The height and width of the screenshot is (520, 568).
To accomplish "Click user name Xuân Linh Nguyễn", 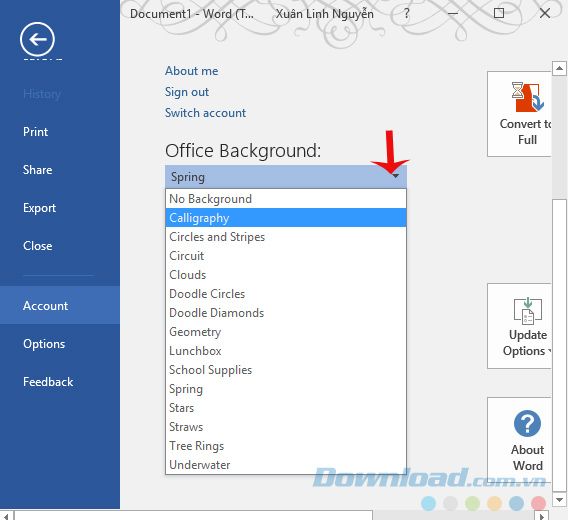I will [x=325, y=14].
